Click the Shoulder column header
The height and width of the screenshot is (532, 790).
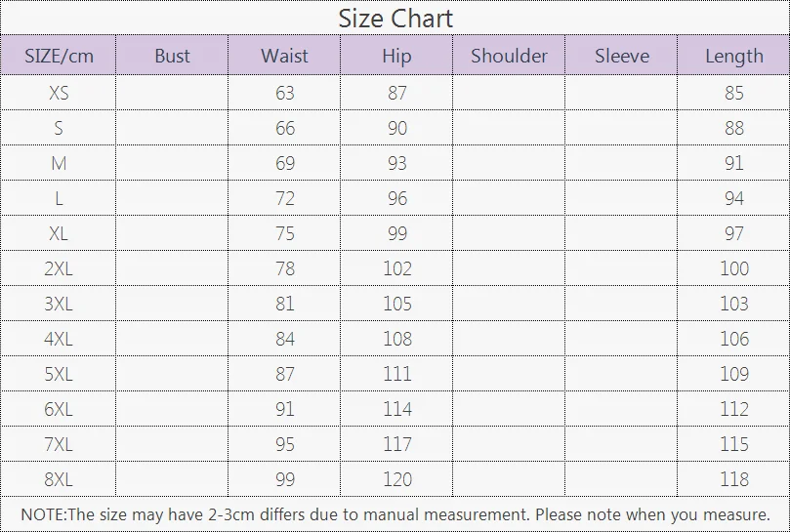tap(509, 55)
